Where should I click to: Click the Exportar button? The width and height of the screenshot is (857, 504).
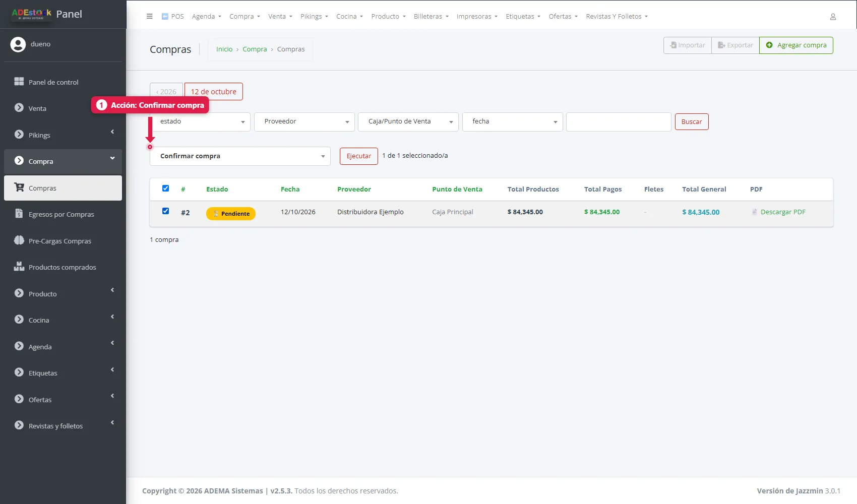click(x=735, y=45)
